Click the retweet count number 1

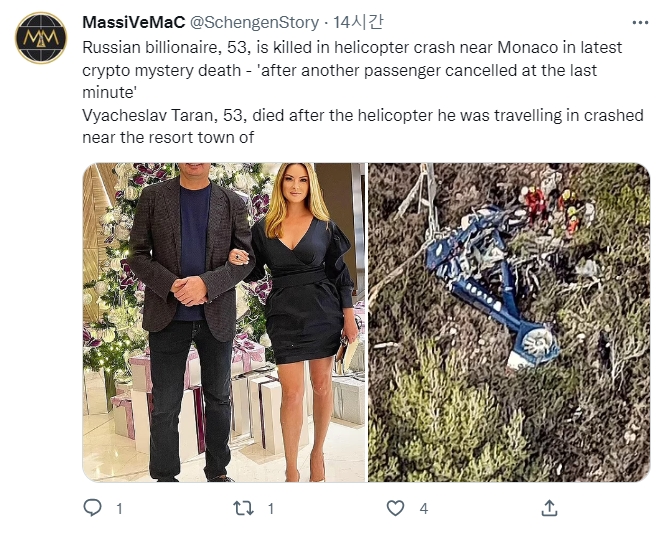click(x=271, y=508)
